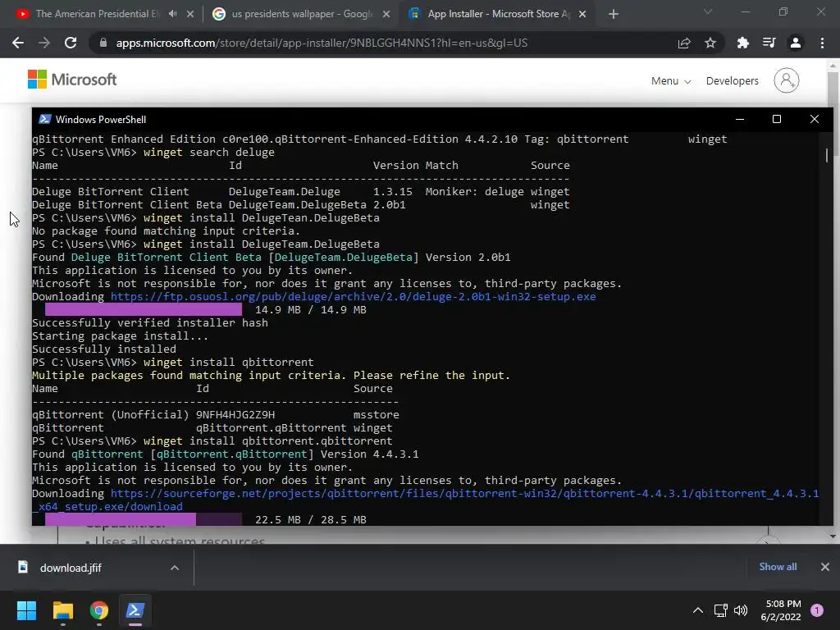Image resolution: width=840 pixels, height=630 pixels.
Task: Click the Chrome forward arrow button
Action: coord(44,43)
